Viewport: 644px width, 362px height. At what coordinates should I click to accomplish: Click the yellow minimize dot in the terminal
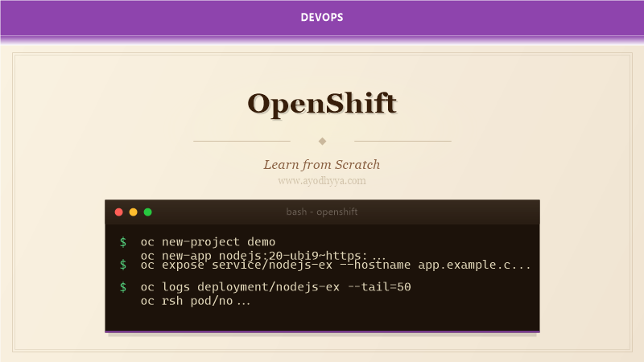133,212
